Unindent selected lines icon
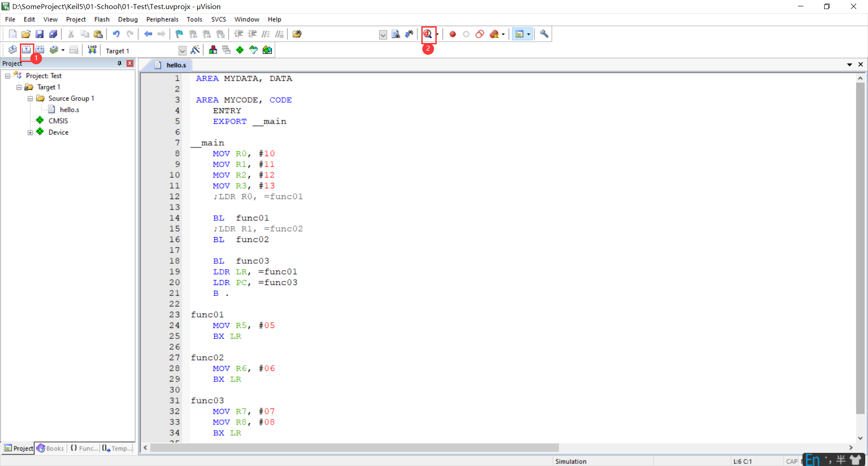The width and height of the screenshot is (868, 466). pyautogui.click(x=252, y=34)
